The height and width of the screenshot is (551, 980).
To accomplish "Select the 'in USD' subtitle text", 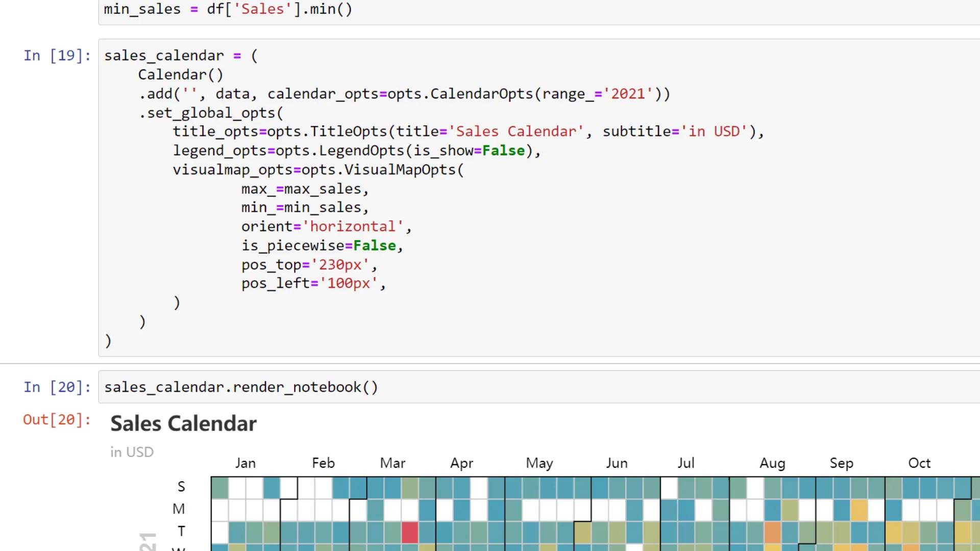I will (x=132, y=452).
